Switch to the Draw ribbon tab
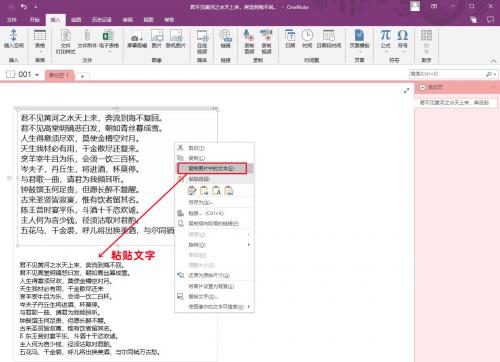This screenshot has height=362, width=500. 76,20
